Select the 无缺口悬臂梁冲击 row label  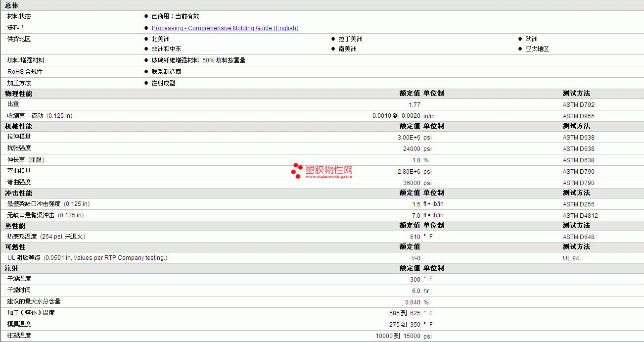[46, 215]
